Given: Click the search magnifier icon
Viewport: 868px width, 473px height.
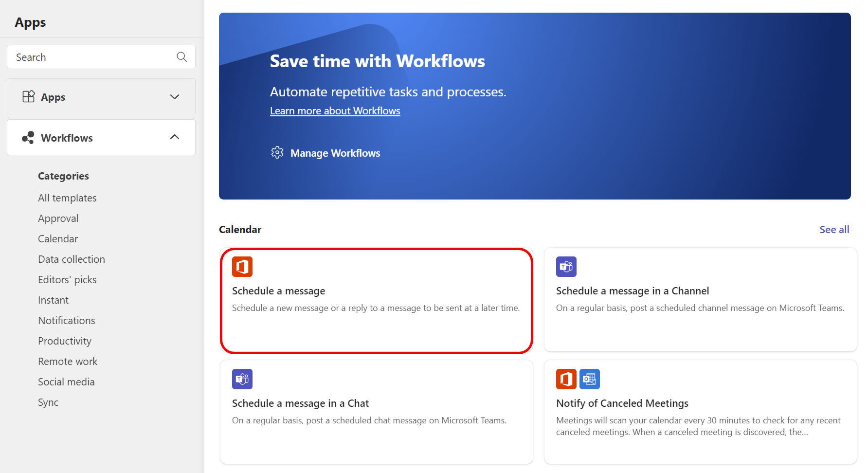Looking at the screenshot, I should pyautogui.click(x=181, y=57).
